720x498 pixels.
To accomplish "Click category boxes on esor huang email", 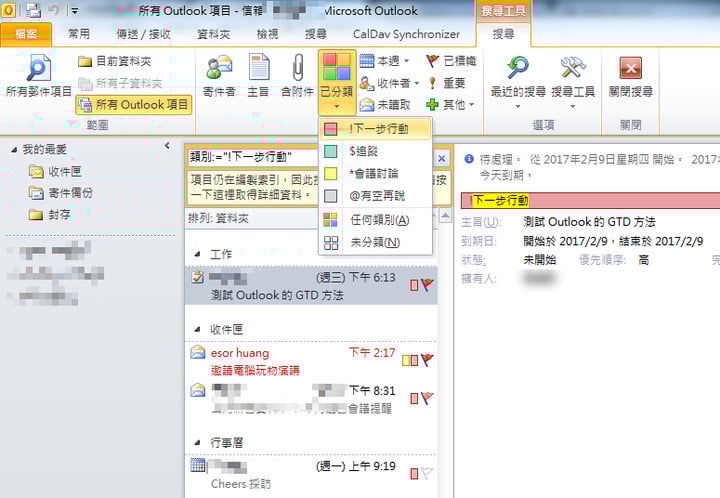I will coord(410,360).
